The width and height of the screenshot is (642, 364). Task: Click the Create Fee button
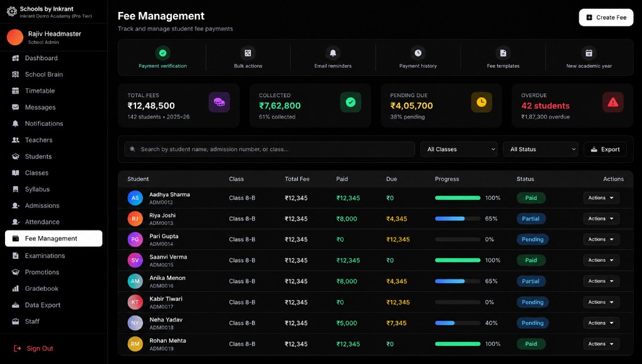pyautogui.click(x=606, y=18)
